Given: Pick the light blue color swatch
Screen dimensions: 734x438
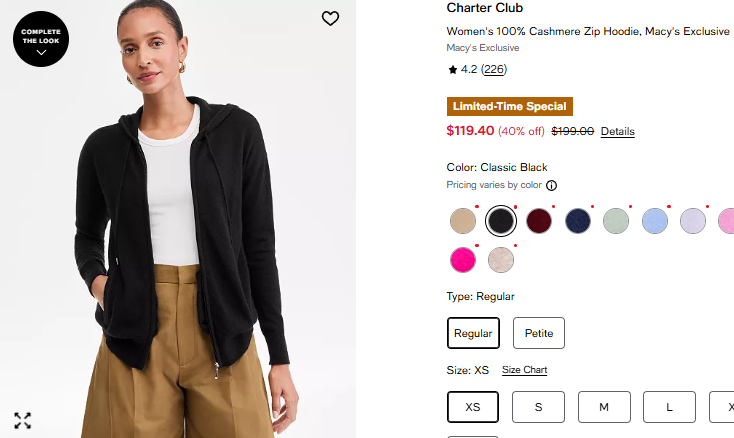Looking at the screenshot, I should (x=655, y=221).
